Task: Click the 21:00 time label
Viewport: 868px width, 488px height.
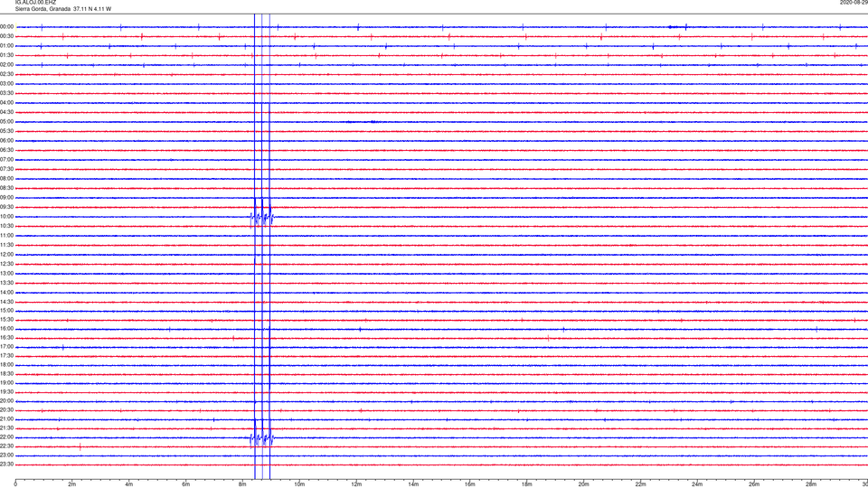Action: pos(6,419)
